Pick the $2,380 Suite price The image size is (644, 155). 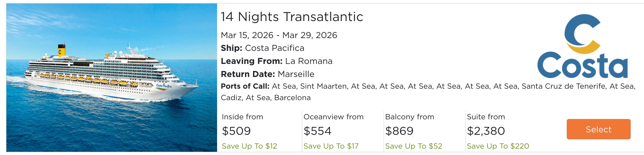[486, 131]
